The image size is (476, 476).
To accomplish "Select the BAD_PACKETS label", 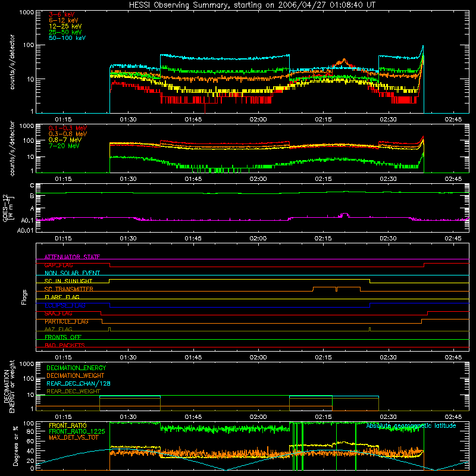I will pos(65,345).
